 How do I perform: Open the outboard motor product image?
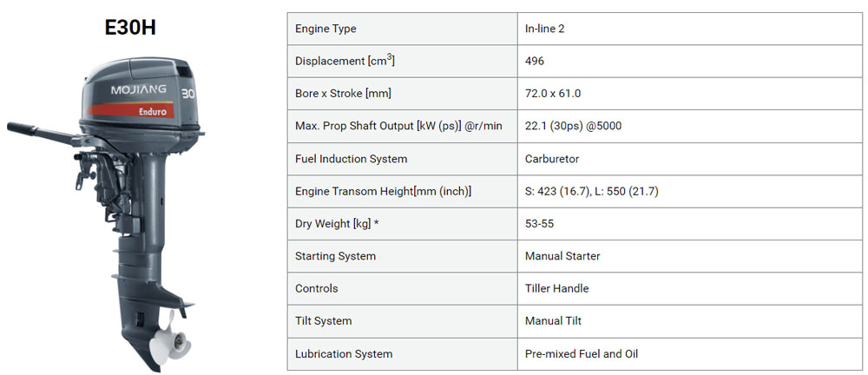tap(106, 214)
